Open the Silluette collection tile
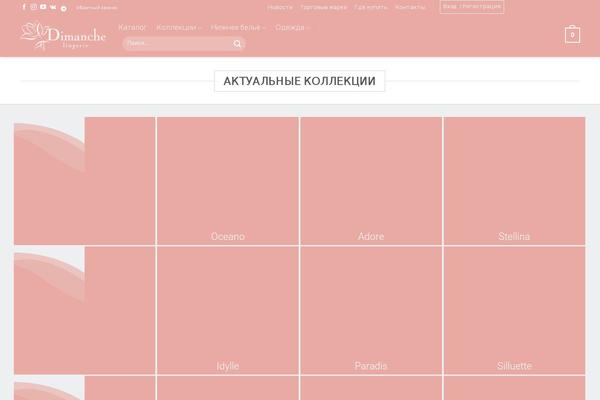Screen dimensions: 600x400 click(x=514, y=310)
